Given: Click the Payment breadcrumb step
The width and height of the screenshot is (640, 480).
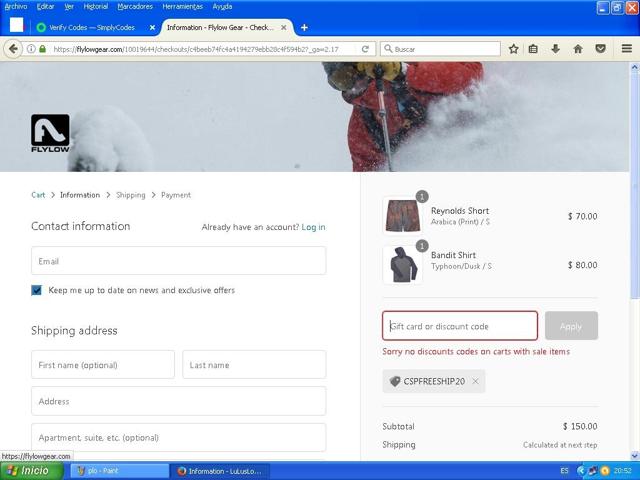Looking at the screenshot, I should pyautogui.click(x=176, y=195).
